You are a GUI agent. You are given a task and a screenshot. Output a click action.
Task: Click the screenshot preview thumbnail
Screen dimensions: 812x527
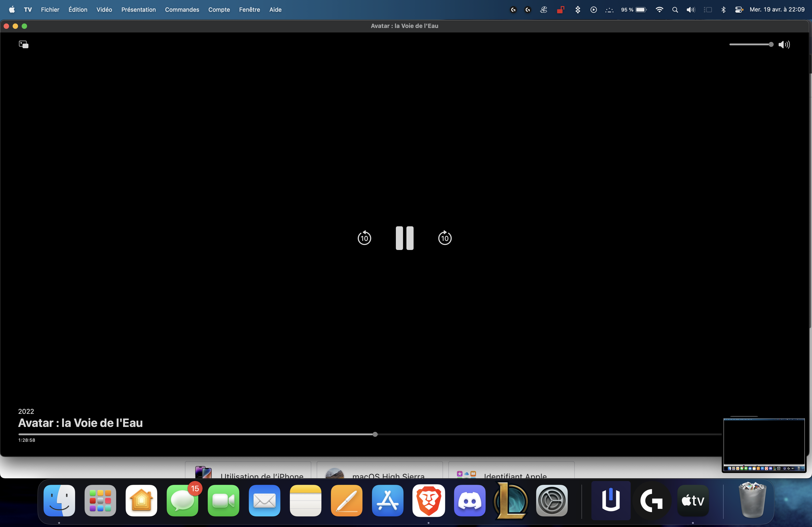[764, 445]
